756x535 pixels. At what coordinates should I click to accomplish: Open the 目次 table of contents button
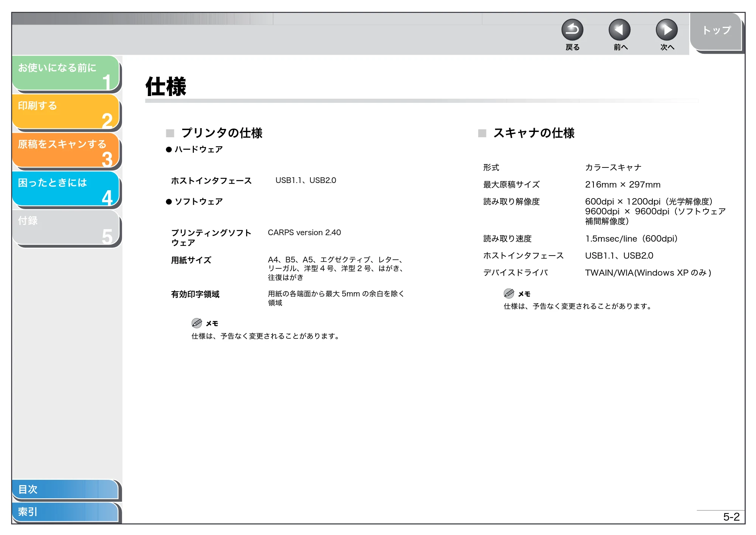pyautogui.click(x=65, y=489)
